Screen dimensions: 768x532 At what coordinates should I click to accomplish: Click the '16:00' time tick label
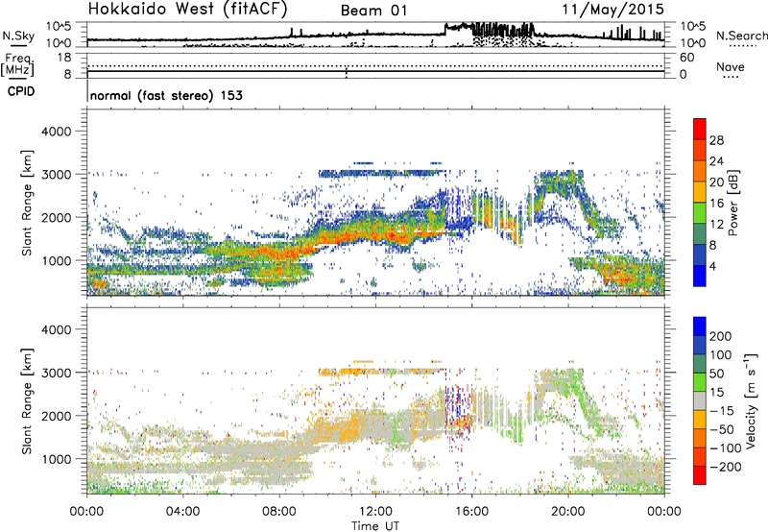[x=471, y=512]
